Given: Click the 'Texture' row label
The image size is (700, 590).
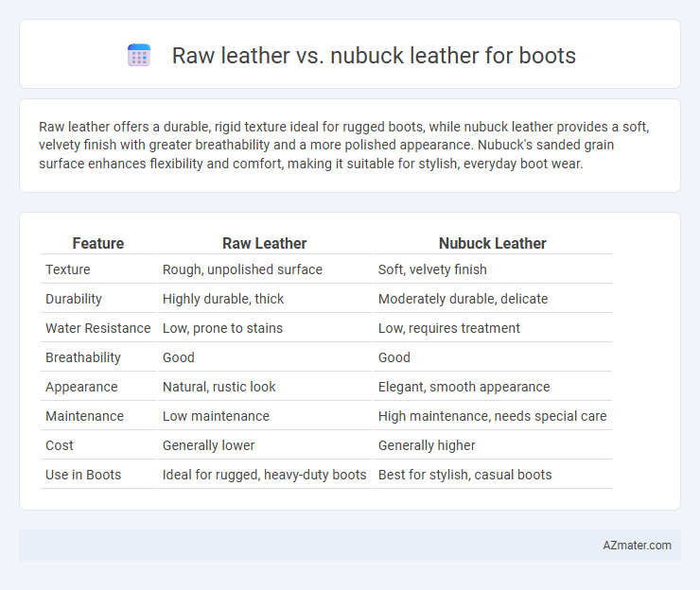Looking at the screenshot, I should pyautogui.click(x=68, y=269).
